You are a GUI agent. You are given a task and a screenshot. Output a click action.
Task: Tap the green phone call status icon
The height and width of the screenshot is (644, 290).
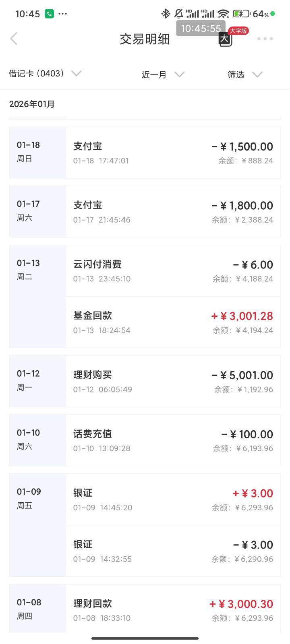click(49, 14)
